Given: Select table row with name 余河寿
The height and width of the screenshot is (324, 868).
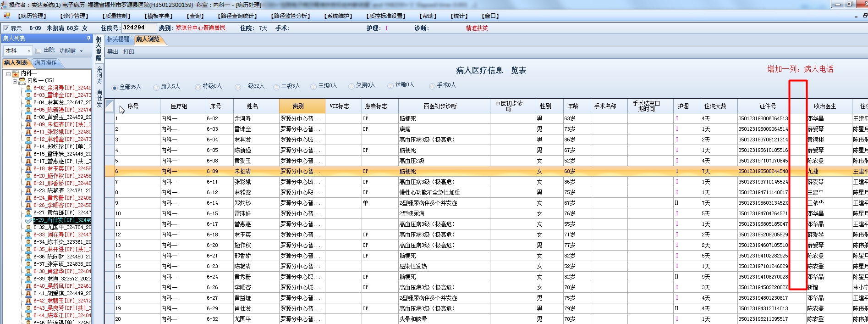Looking at the screenshot, I should pos(486,118).
